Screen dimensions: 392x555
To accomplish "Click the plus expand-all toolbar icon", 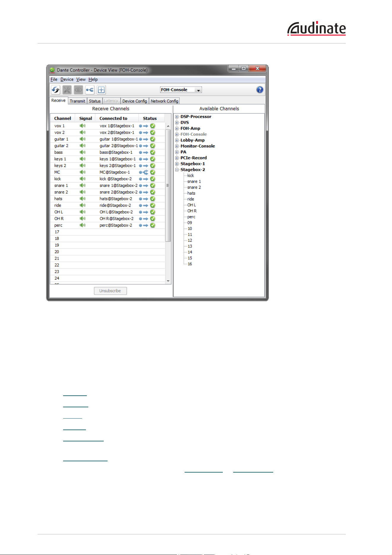I will point(101,90).
